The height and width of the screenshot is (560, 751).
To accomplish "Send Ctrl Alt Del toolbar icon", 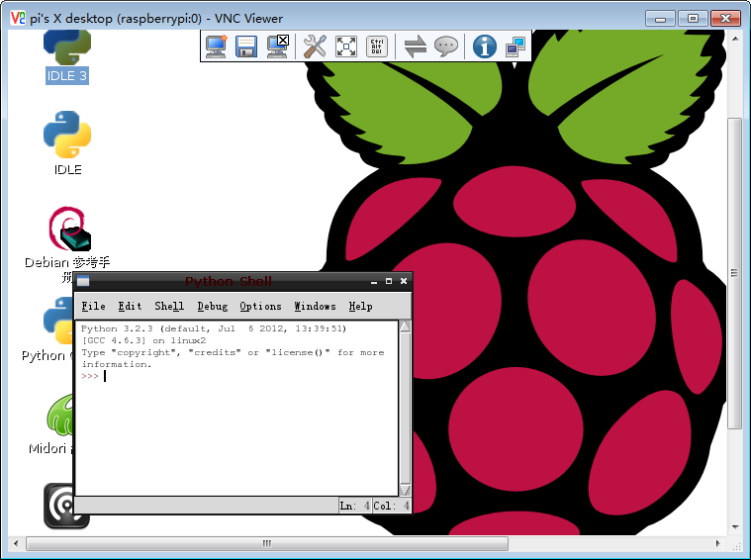I will [x=376, y=47].
